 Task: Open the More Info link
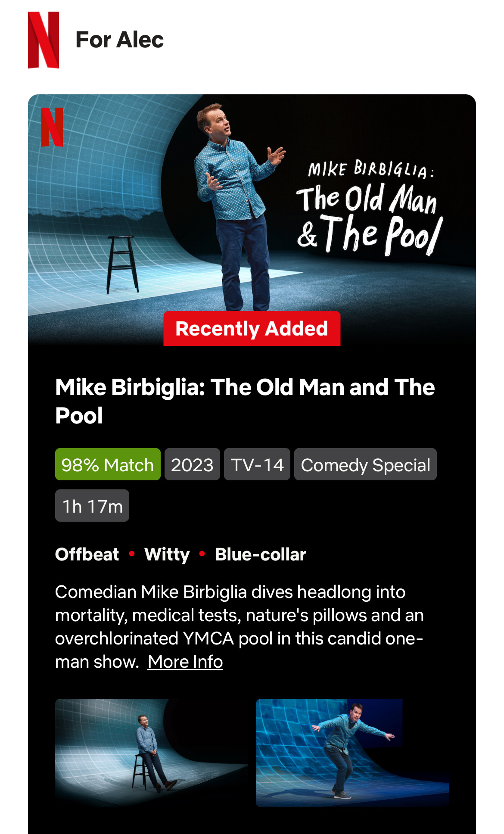185,662
